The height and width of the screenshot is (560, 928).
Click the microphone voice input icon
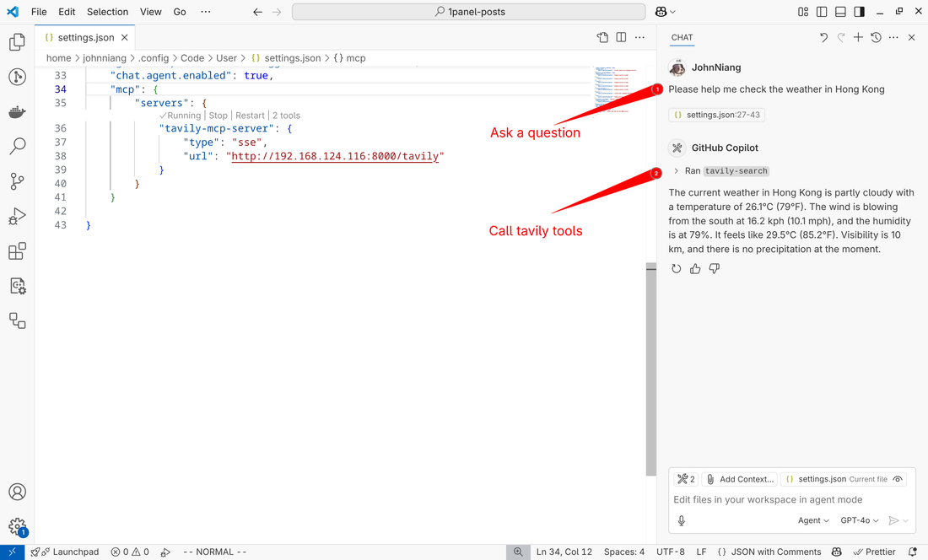point(682,520)
